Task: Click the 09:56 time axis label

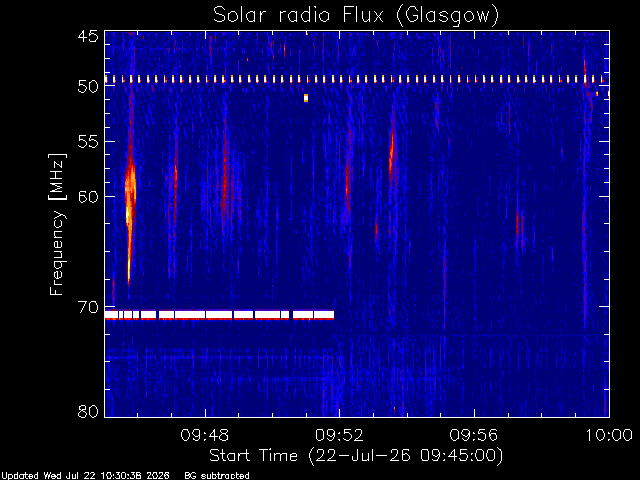Action: point(473,435)
